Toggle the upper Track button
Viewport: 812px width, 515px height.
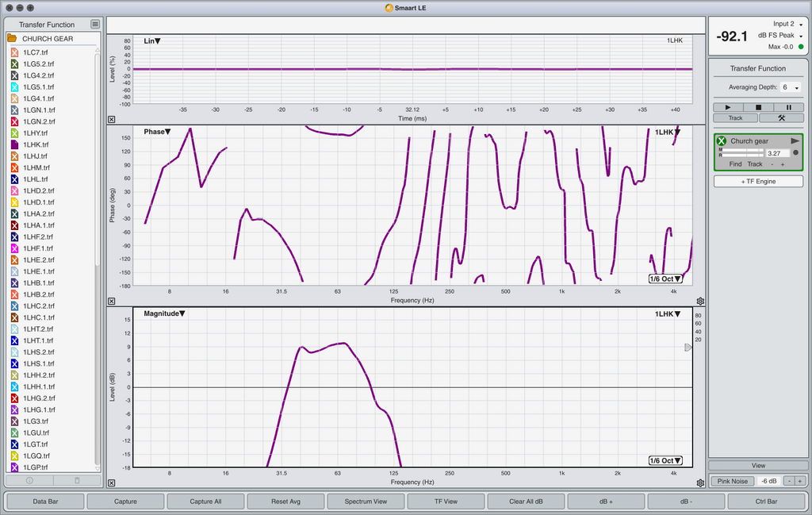click(x=735, y=117)
